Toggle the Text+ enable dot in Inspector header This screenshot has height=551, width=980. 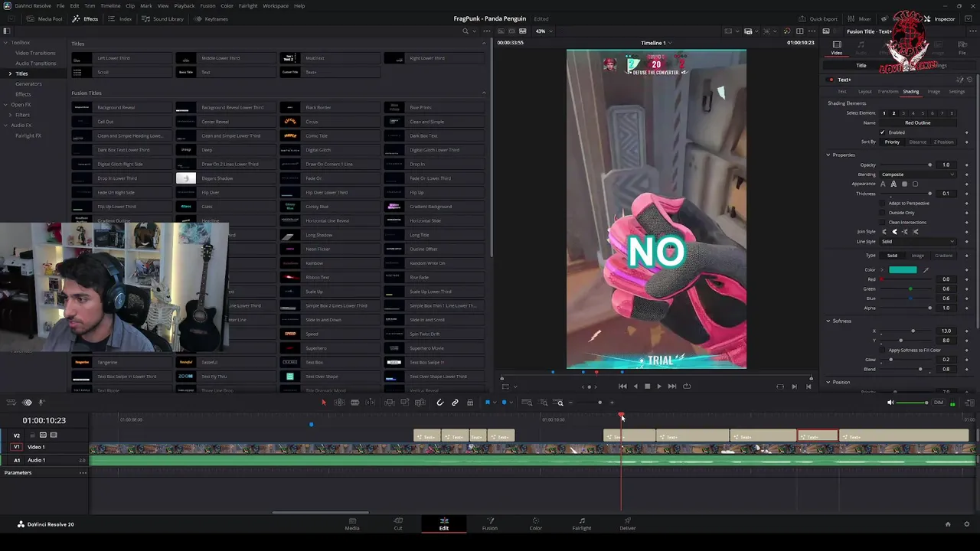coord(831,80)
